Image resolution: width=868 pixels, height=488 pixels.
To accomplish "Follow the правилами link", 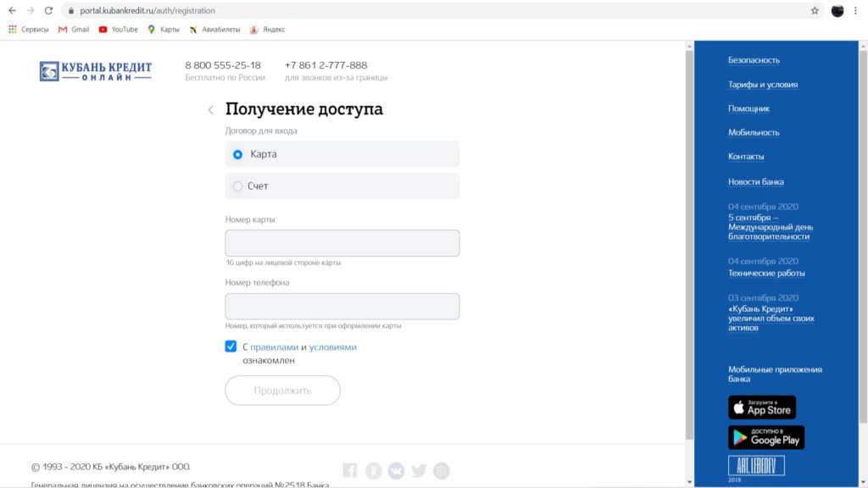I will 274,347.
